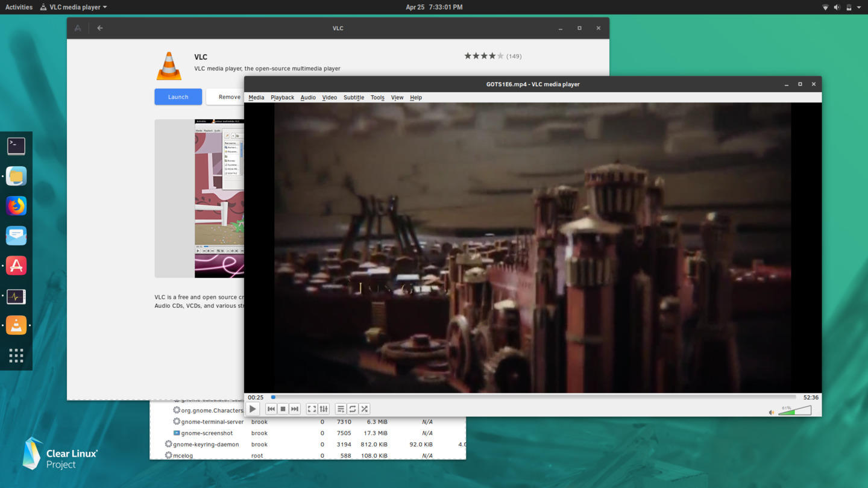The height and width of the screenshot is (488, 868).
Task: Click the gnome-terminal-server gear icon
Action: tap(177, 422)
